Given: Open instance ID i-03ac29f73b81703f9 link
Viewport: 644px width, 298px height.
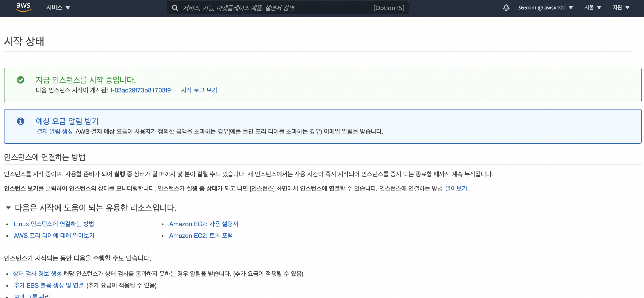Looking at the screenshot, I should pos(141,90).
